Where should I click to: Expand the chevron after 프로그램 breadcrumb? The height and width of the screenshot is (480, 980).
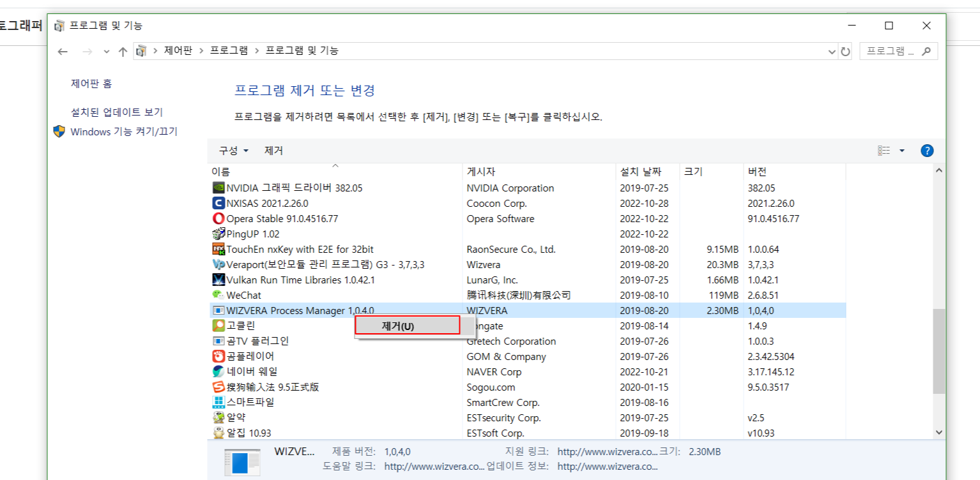pos(256,51)
